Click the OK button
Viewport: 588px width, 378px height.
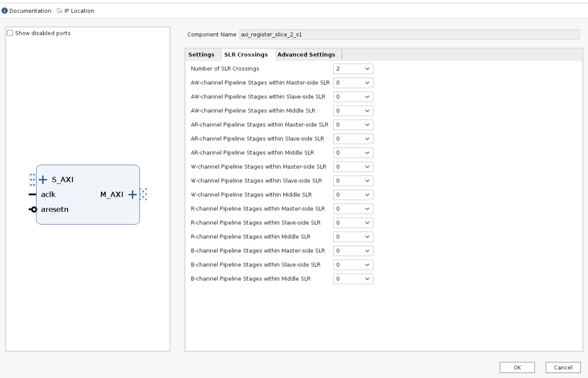(x=517, y=367)
